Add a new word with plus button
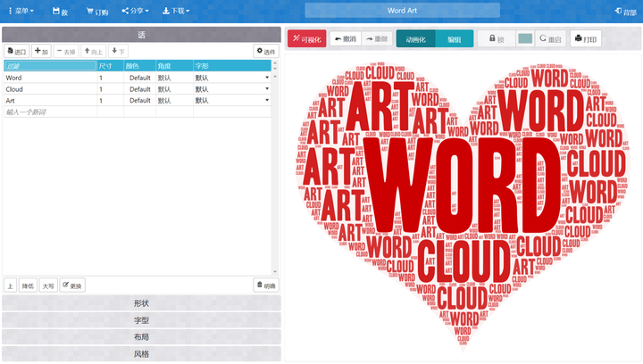 point(41,51)
